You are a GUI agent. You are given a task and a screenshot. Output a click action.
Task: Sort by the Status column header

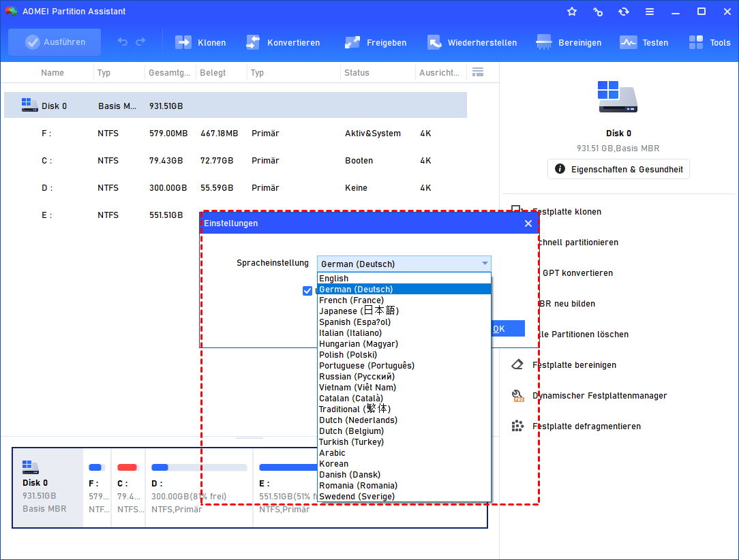(357, 72)
